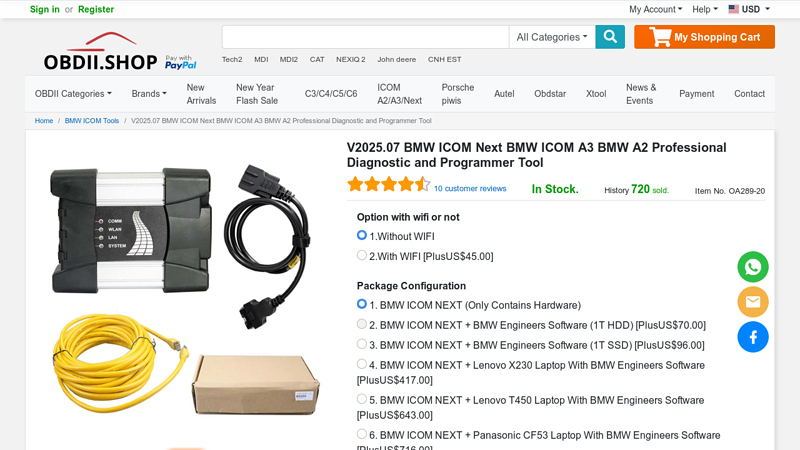The image size is (800, 450).
Task: Open the Payment page
Action: tap(696, 94)
